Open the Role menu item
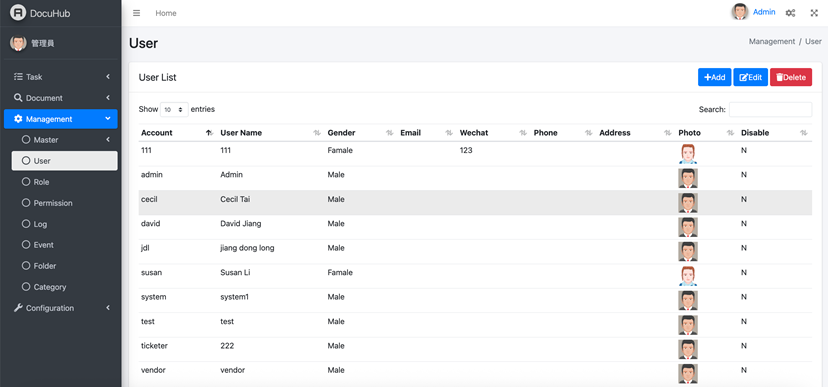Image resolution: width=828 pixels, height=387 pixels. 64,182
